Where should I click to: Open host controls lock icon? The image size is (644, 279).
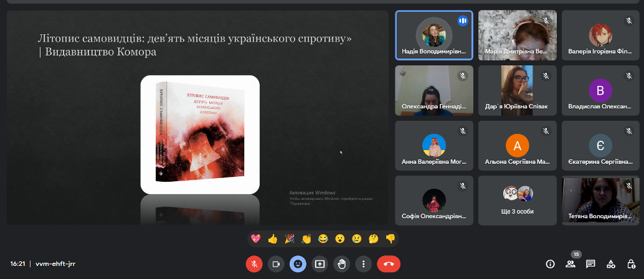[x=632, y=264]
